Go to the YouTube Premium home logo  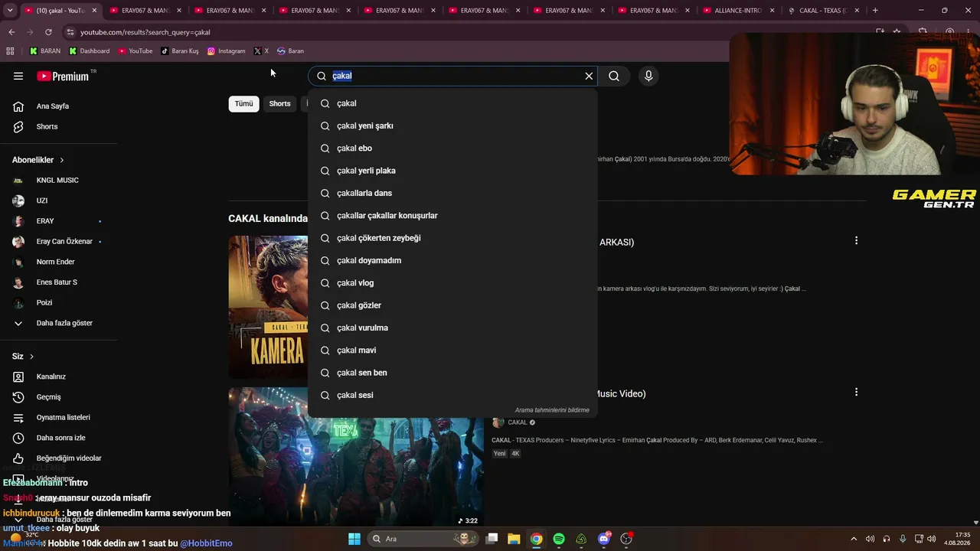(63, 76)
